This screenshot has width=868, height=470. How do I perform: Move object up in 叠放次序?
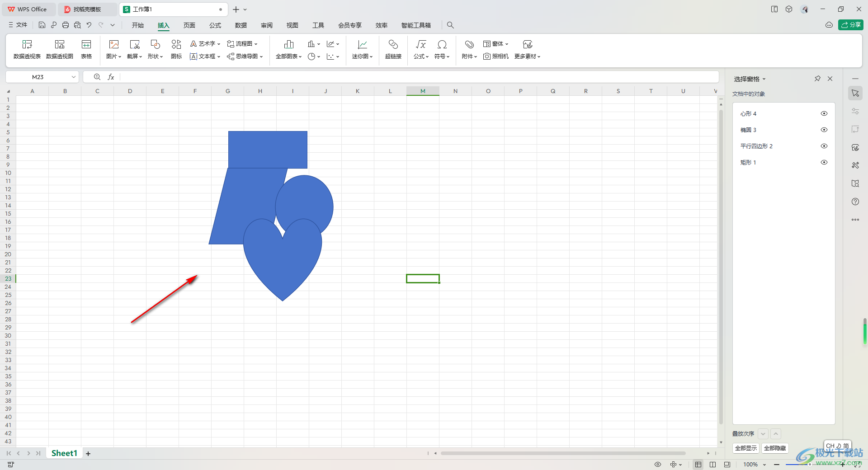coord(776,434)
